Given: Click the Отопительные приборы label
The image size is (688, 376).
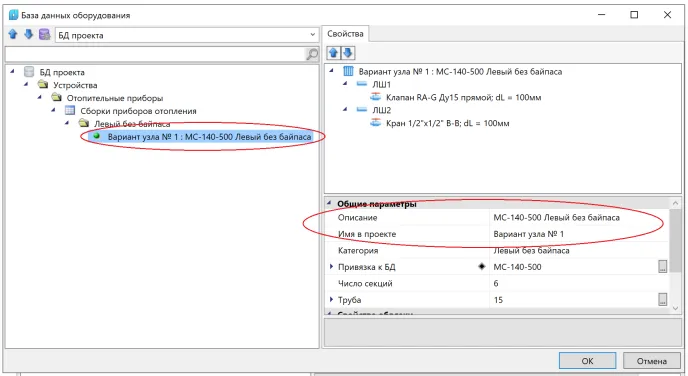Looking at the screenshot, I should click(115, 98).
